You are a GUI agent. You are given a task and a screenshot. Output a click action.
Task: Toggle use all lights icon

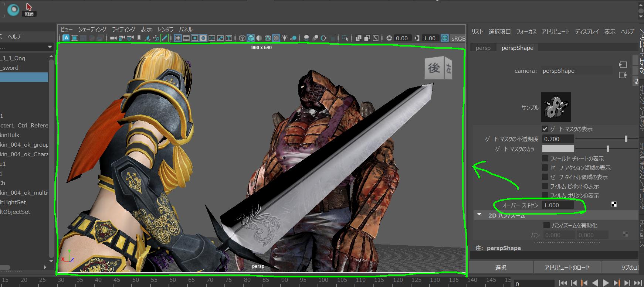285,38
